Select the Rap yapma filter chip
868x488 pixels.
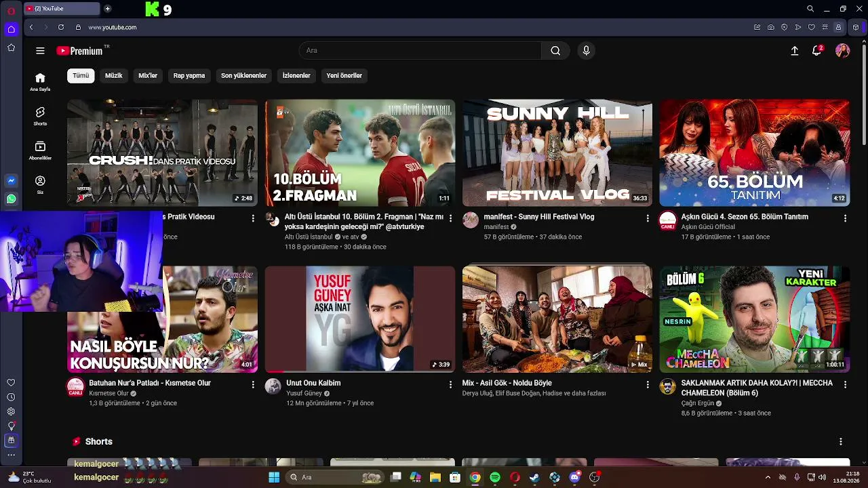189,75
